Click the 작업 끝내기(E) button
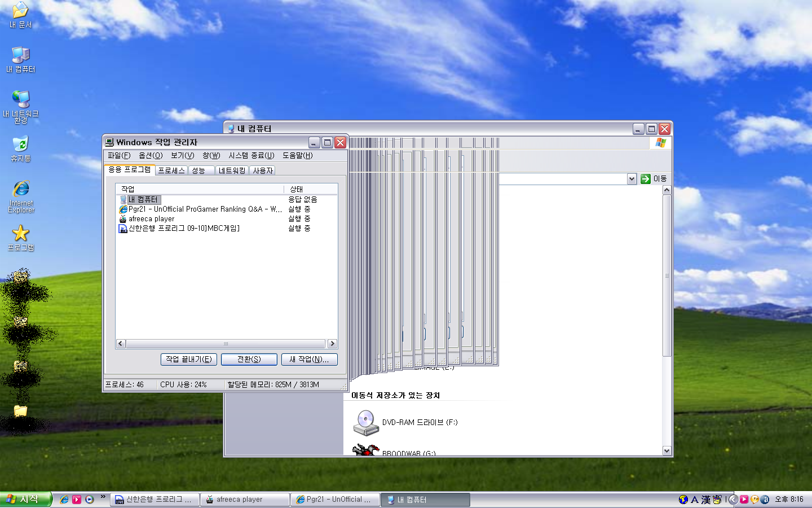Image resolution: width=812 pixels, height=508 pixels. tap(189, 360)
